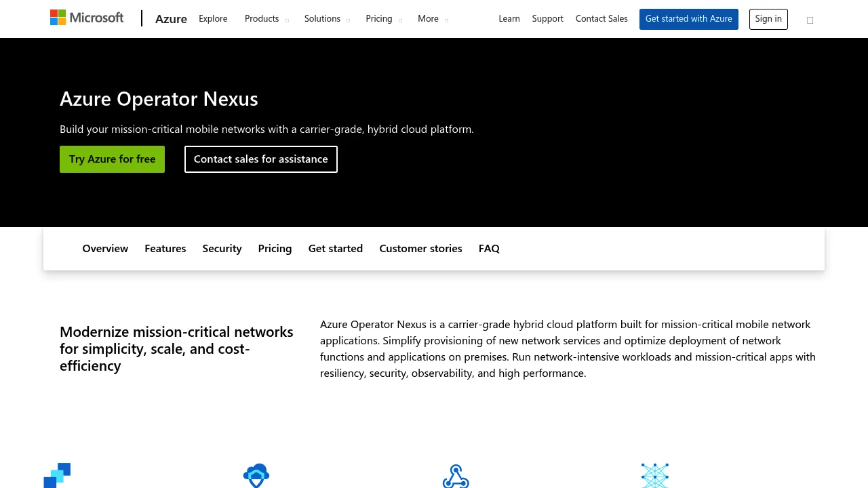Click the "Build your mission-critical mobile networks" tagline

tap(267, 129)
